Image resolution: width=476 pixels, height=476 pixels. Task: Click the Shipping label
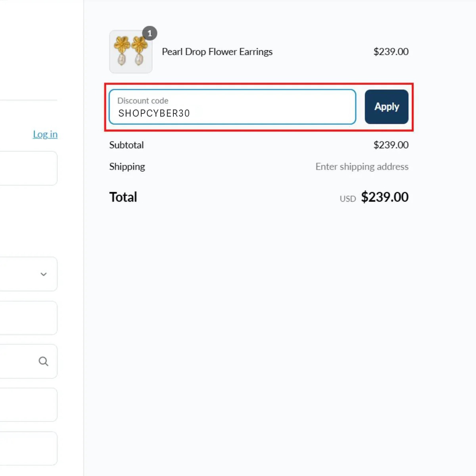[x=127, y=167]
